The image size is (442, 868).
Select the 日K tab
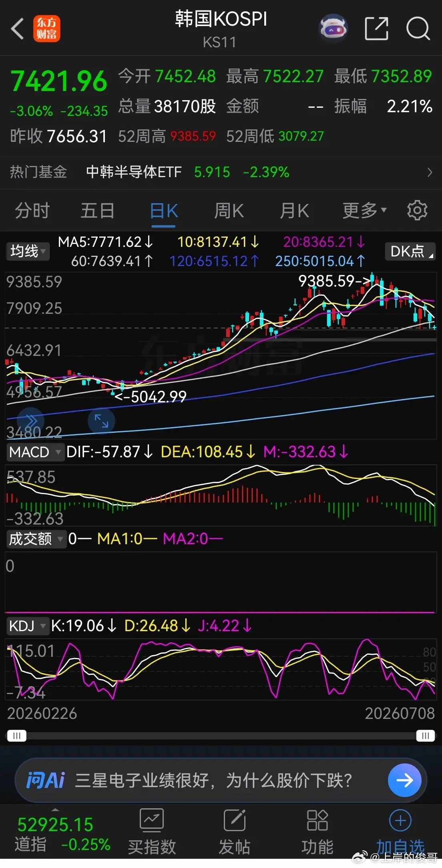coord(164,211)
